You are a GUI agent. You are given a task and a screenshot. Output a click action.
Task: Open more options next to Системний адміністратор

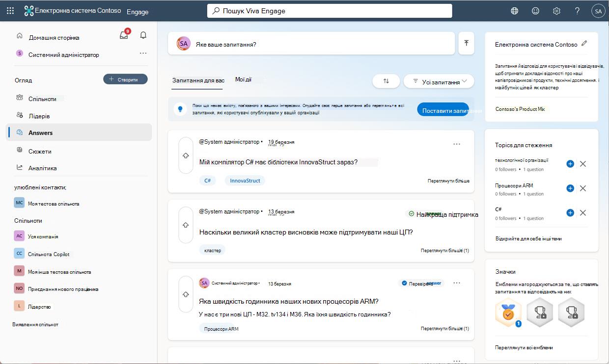pos(143,53)
